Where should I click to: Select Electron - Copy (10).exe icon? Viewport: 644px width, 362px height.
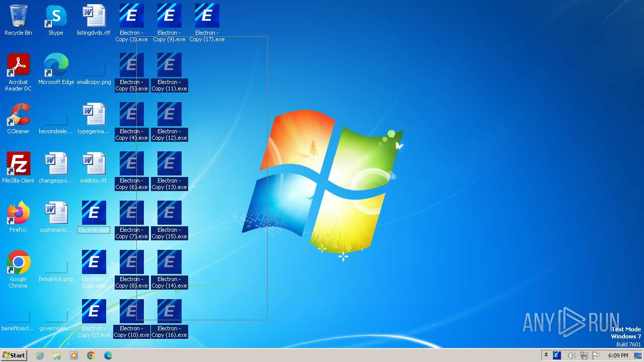click(x=131, y=318)
